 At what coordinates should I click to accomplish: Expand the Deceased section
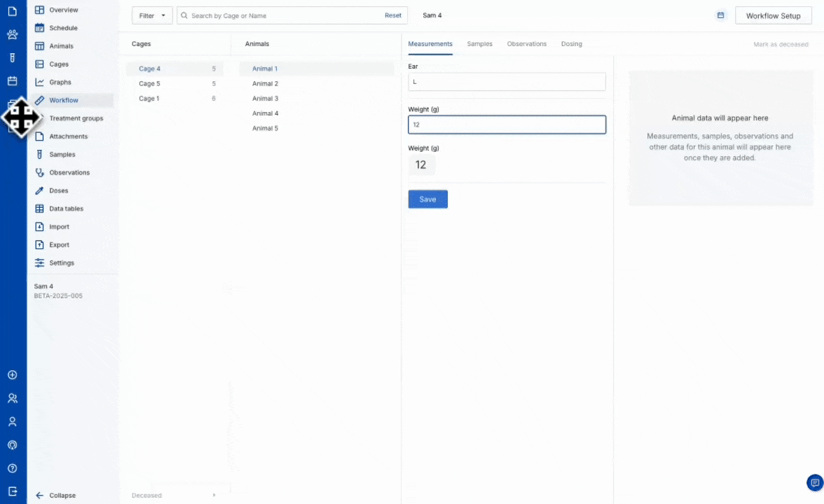(x=174, y=496)
